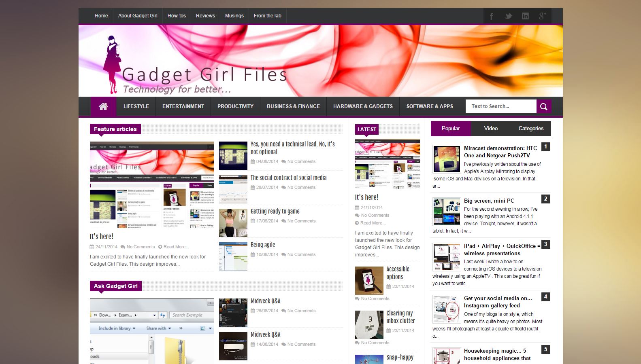
Task: Open 'Big screen, mini PC' popular post
Action: [x=489, y=201]
